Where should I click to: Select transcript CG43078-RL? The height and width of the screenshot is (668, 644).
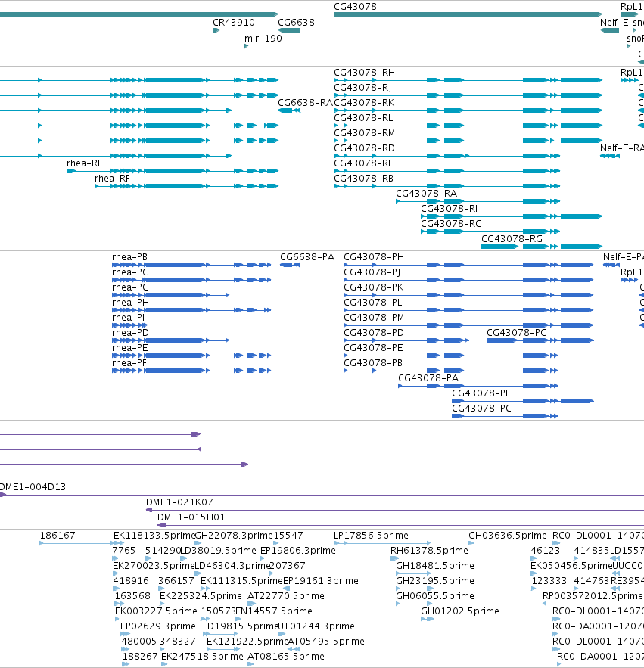363,117
